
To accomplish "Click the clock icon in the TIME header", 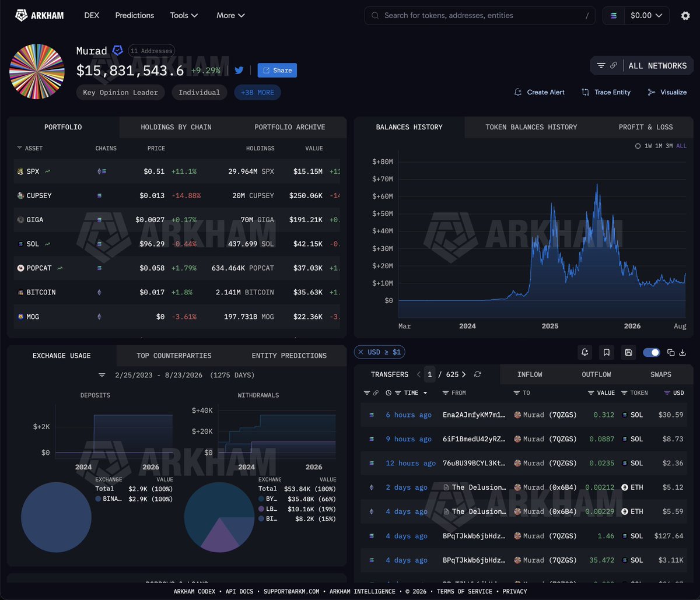I will point(388,392).
